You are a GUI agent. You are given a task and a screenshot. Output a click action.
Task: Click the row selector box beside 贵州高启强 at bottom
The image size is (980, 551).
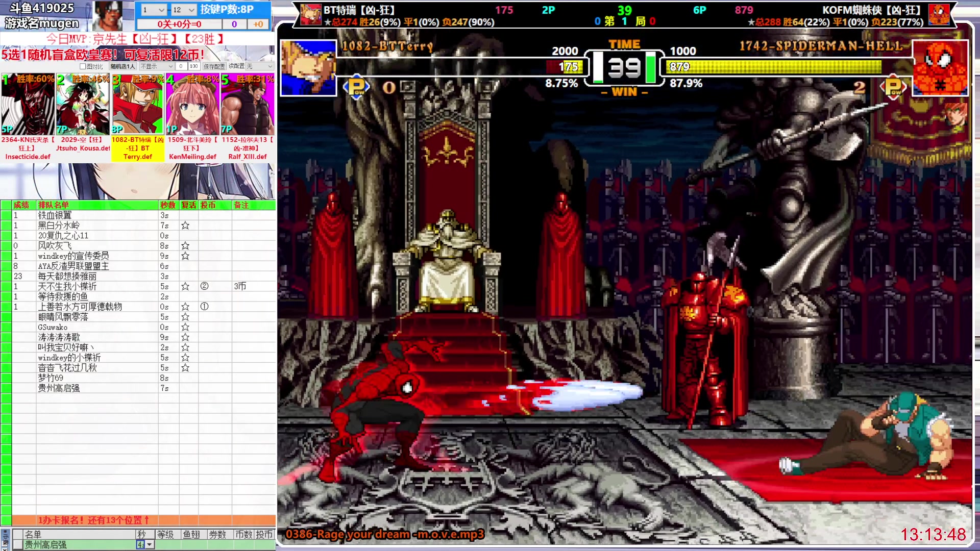pos(18,545)
